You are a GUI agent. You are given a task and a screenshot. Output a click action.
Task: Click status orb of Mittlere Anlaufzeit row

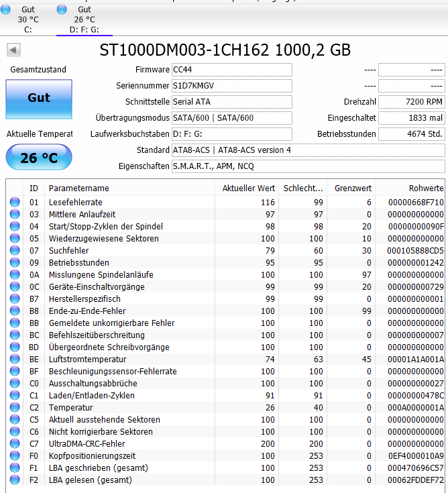[15, 214]
